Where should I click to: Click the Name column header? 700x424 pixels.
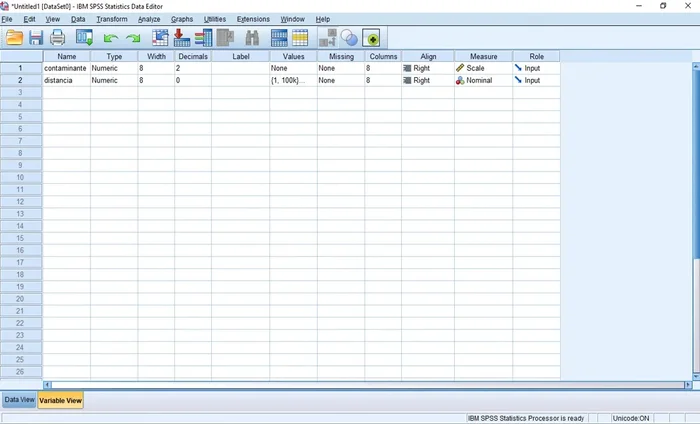pyautogui.click(x=67, y=56)
